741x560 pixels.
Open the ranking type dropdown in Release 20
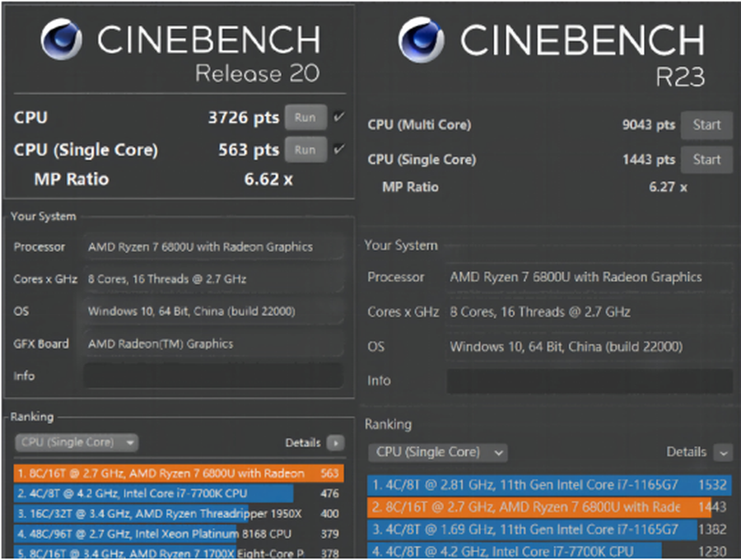pyautogui.click(x=77, y=442)
